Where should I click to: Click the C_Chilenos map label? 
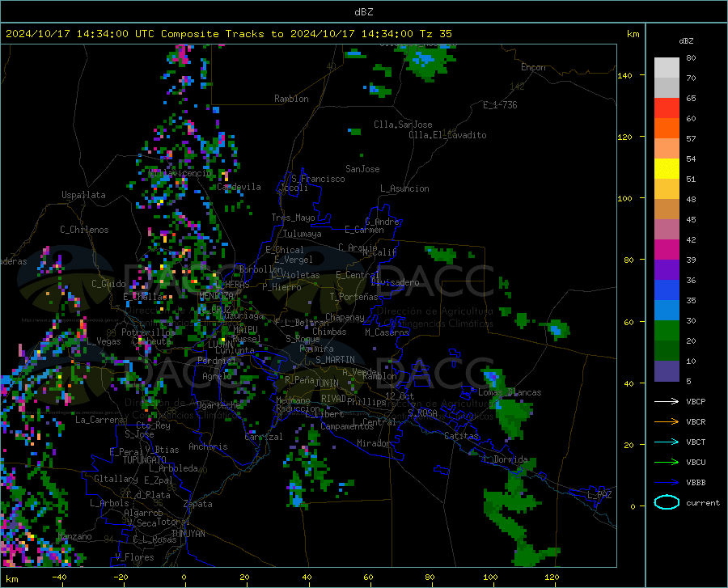pos(84,230)
